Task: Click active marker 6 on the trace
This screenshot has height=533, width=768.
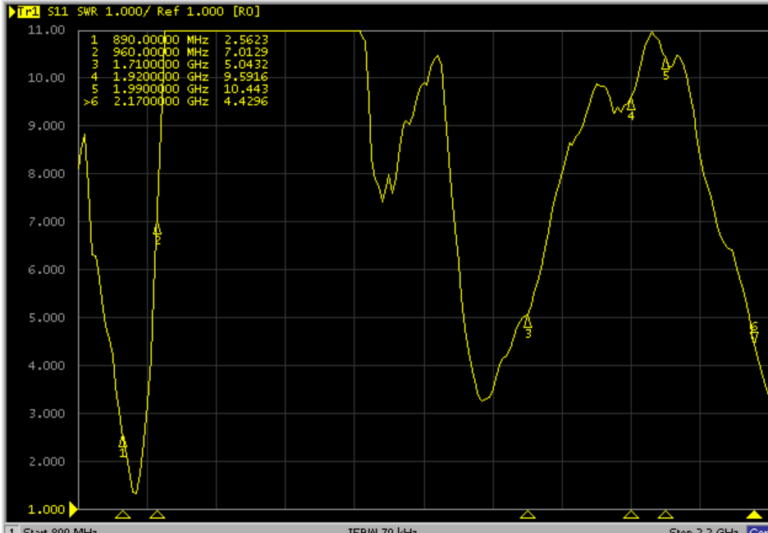Action: [754, 333]
